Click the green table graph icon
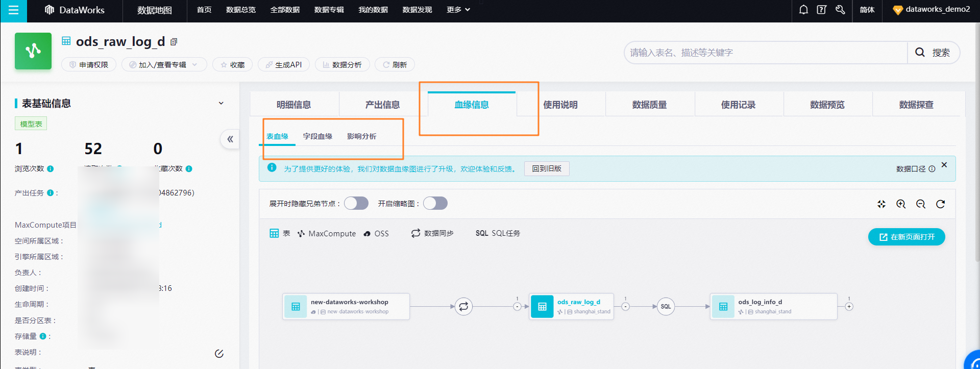Image resolution: width=980 pixels, height=369 pixels. pyautogui.click(x=33, y=51)
